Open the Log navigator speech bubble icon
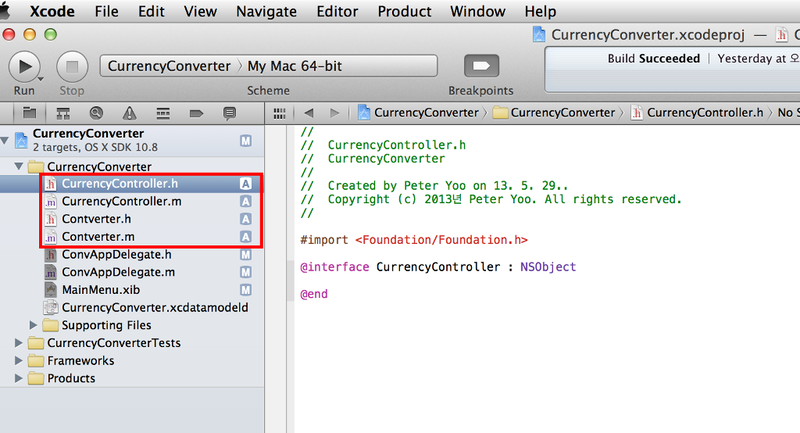This screenshot has width=800, height=433. point(229,112)
